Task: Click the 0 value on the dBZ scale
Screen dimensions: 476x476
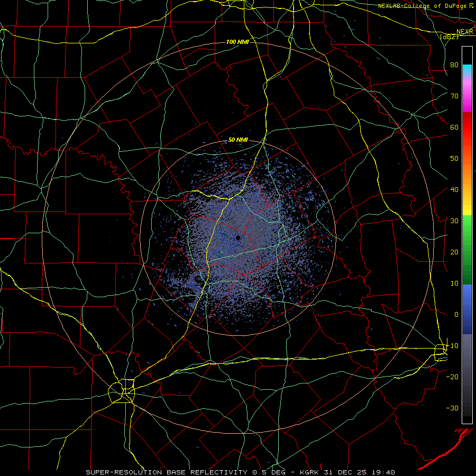Action: [x=456, y=315]
